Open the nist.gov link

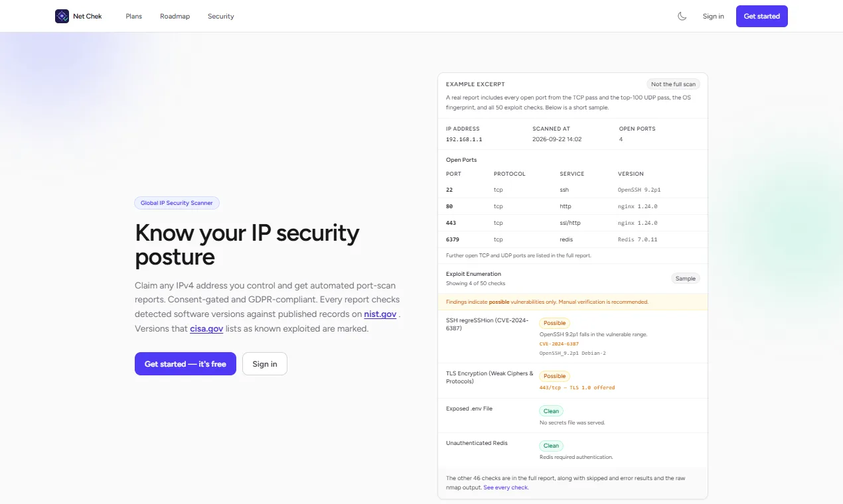380,314
